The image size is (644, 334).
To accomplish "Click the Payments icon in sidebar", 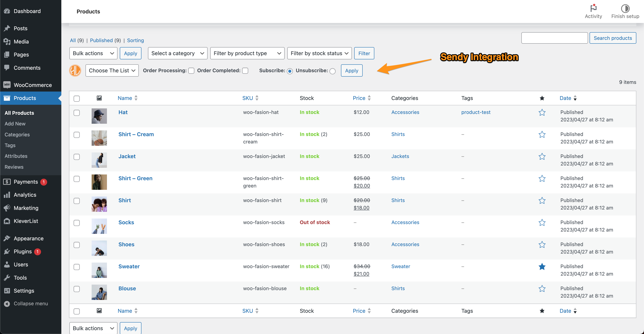I will point(7,182).
